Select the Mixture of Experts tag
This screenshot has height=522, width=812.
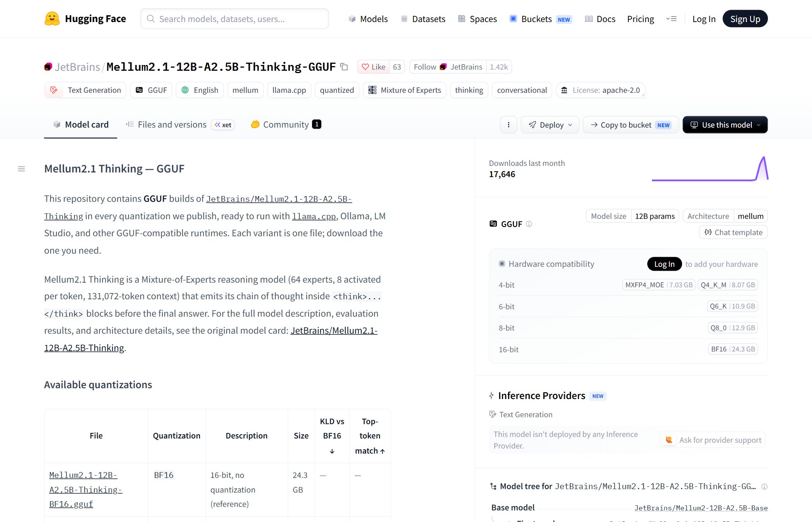[405, 90]
